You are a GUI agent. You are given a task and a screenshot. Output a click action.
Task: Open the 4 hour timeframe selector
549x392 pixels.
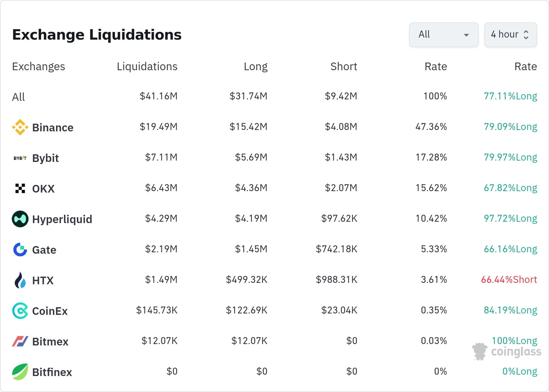point(510,34)
